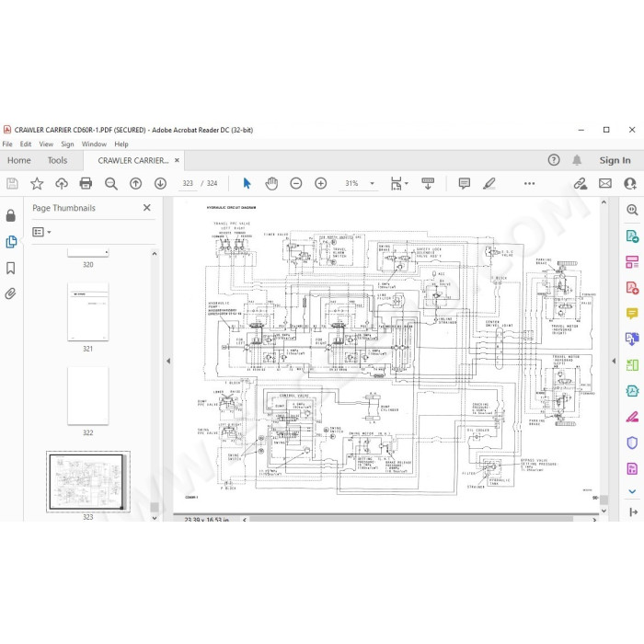Share a link to this file icon
The image size is (644, 644).
581,183
